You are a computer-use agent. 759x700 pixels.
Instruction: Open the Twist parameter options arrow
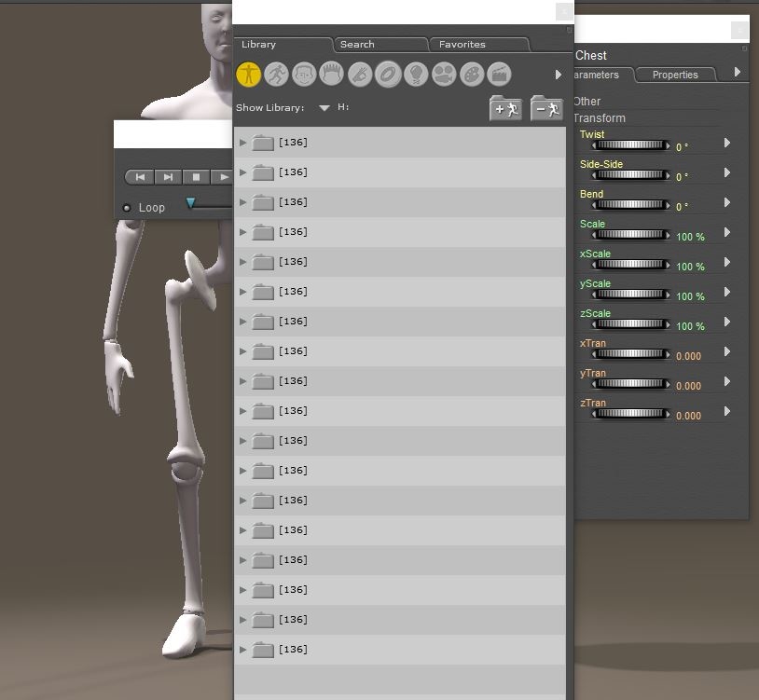[x=727, y=144]
